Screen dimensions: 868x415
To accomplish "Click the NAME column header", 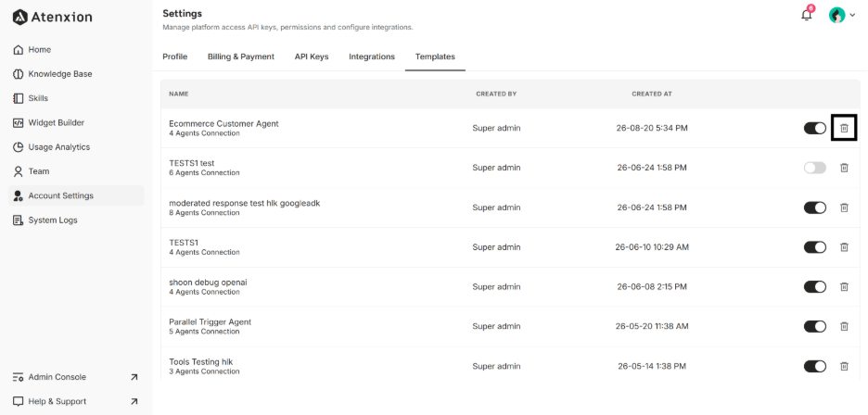I will point(179,94).
